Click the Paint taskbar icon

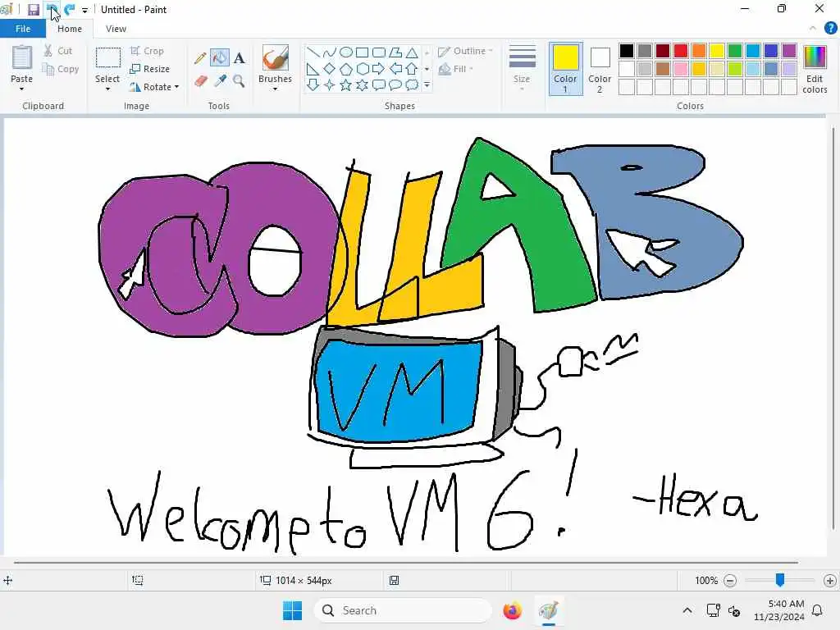(549, 610)
